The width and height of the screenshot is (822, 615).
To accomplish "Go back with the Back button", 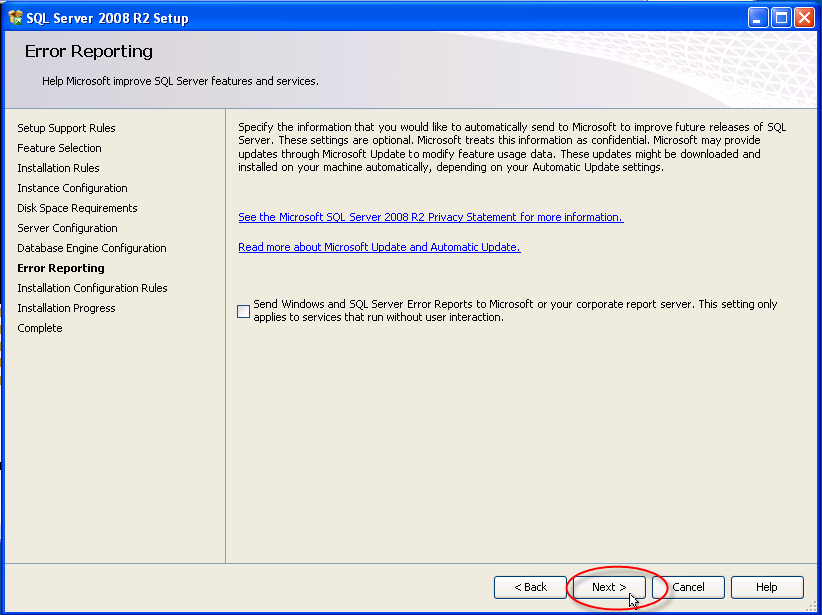I will [530, 587].
